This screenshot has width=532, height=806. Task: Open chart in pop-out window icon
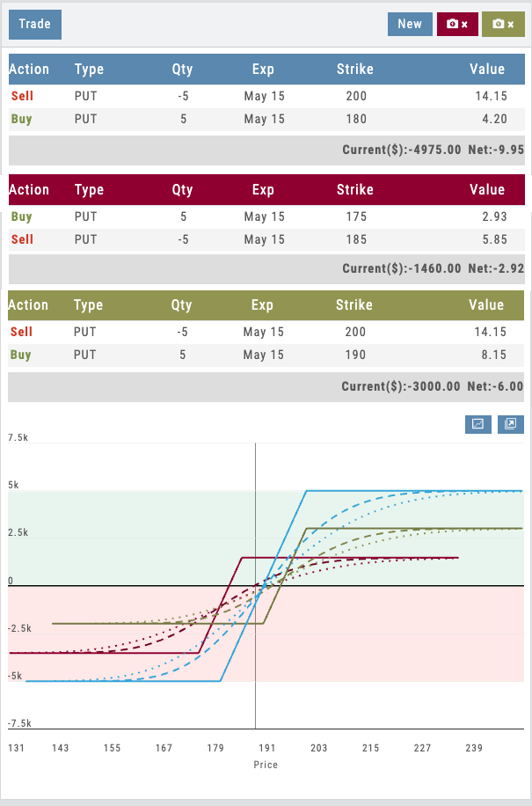click(x=510, y=424)
